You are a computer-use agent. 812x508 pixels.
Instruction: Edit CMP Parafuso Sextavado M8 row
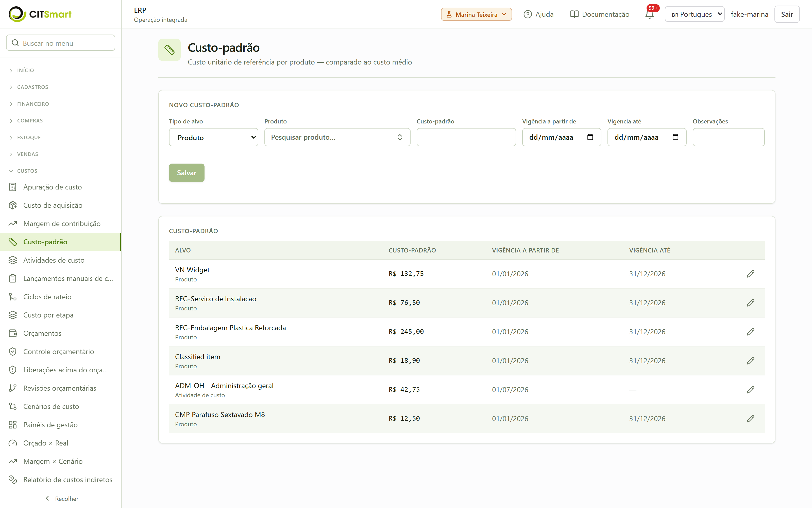[750, 418]
